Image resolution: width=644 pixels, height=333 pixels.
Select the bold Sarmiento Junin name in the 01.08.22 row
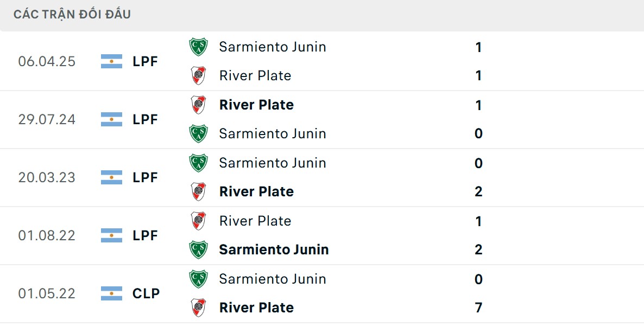click(274, 249)
